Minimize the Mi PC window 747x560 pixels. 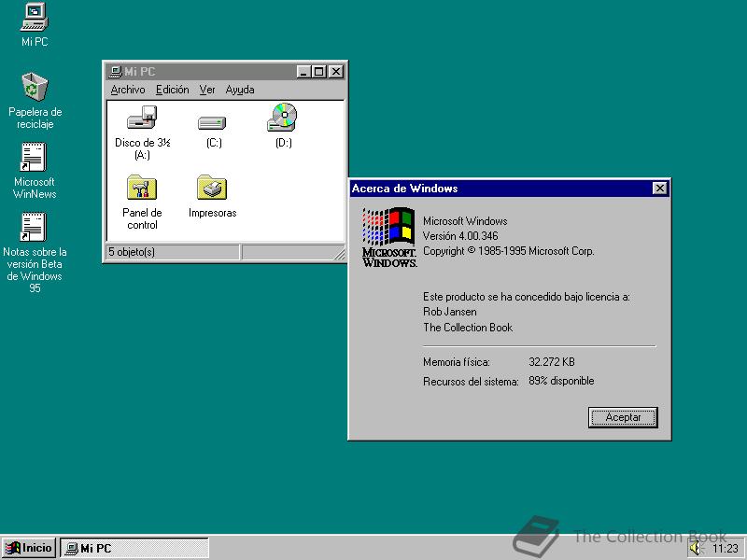(304, 72)
